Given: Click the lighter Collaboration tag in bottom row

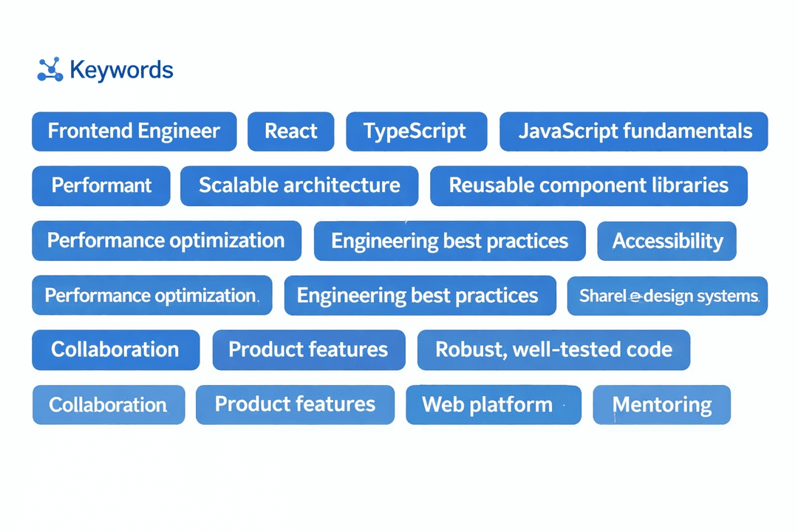Looking at the screenshot, I should (x=108, y=404).
